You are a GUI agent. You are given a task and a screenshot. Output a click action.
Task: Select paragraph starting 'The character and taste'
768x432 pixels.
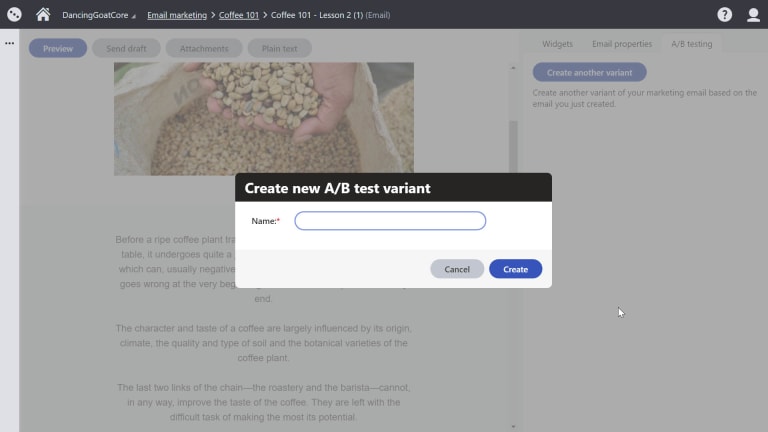coord(264,343)
